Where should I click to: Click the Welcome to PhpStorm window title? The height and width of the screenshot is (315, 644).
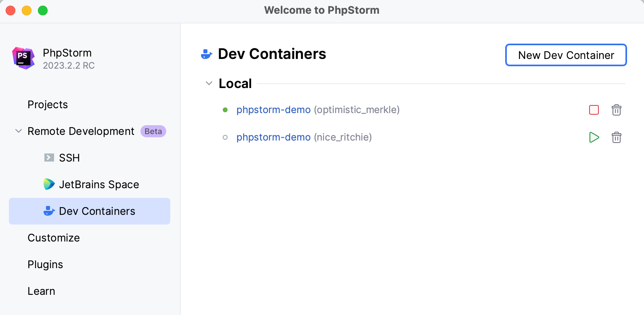pyautogui.click(x=322, y=10)
